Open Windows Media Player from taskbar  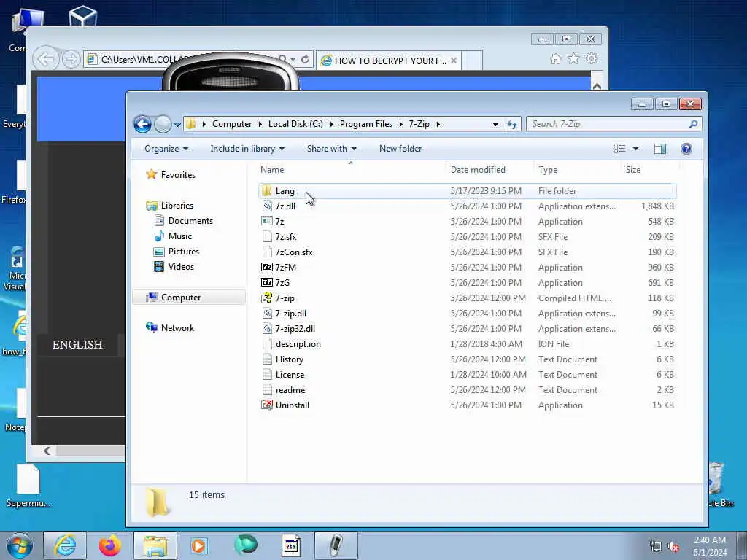click(x=198, y=545)
